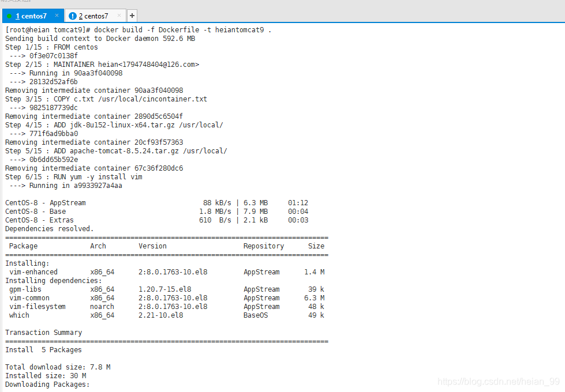565x392 pixels.
Task: Click 'Total download size: 7.8 M' line
Action: [x=58, y=367]
